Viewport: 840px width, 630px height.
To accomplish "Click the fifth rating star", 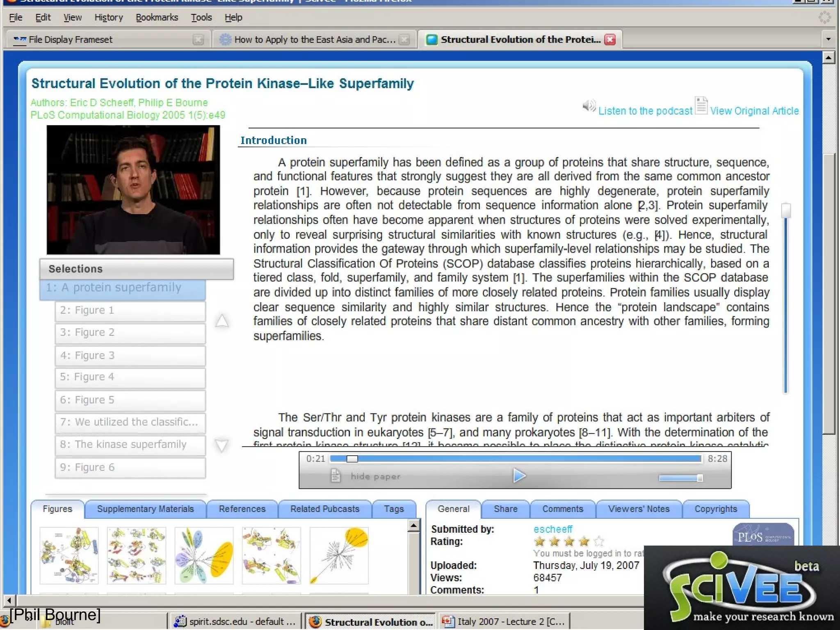I will click(x=599, y=541).
